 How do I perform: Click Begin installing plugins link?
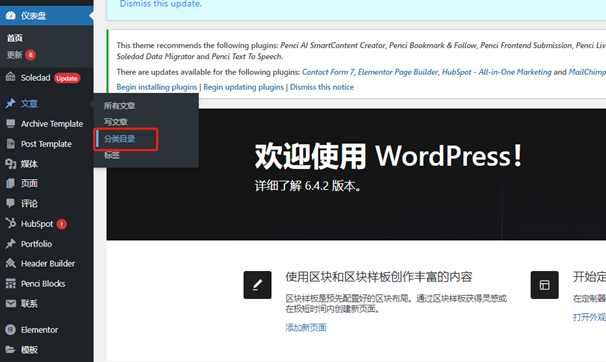click(157, 87)
